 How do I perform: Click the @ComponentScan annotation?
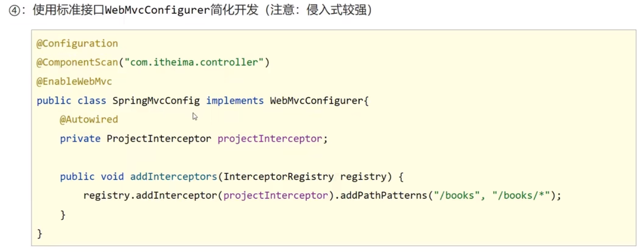77,62
